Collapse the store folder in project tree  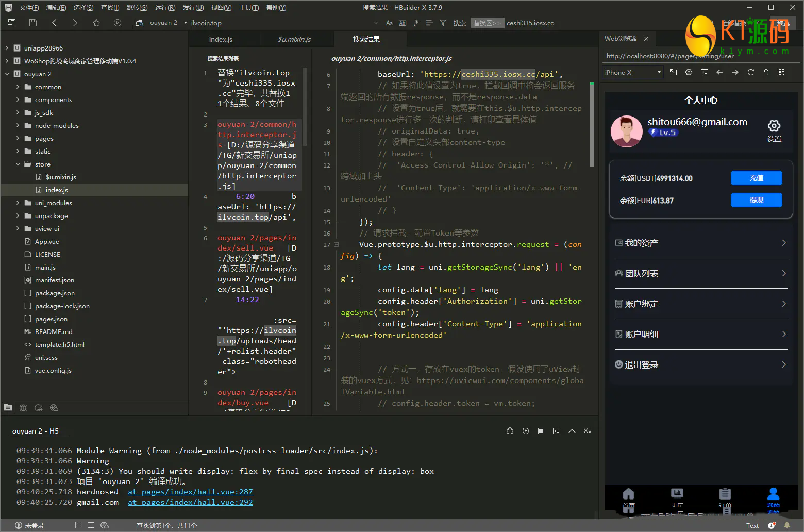coord(18,164)
